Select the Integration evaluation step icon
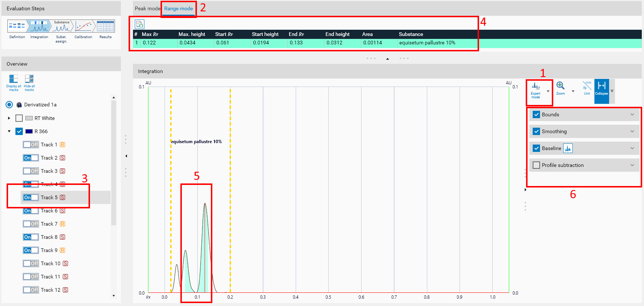Viewport: 644px width, 306px height. click(x=39, y=26)
